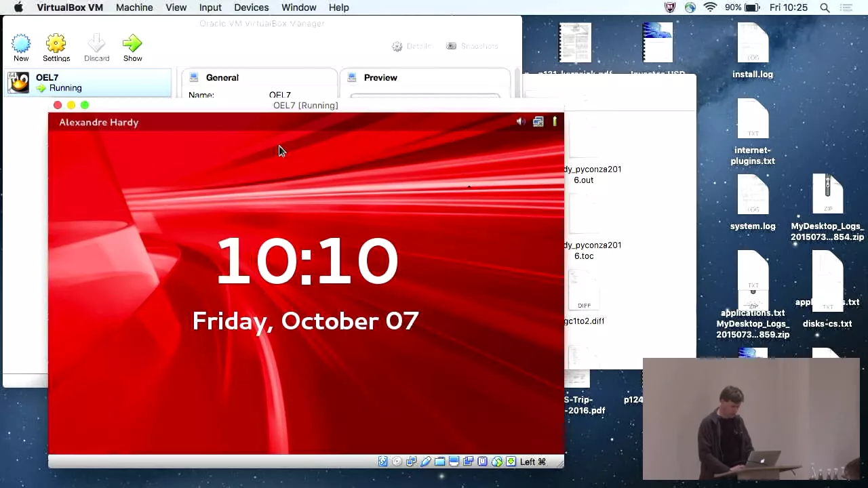Select install.log file on desktop

tap(753, 52)
